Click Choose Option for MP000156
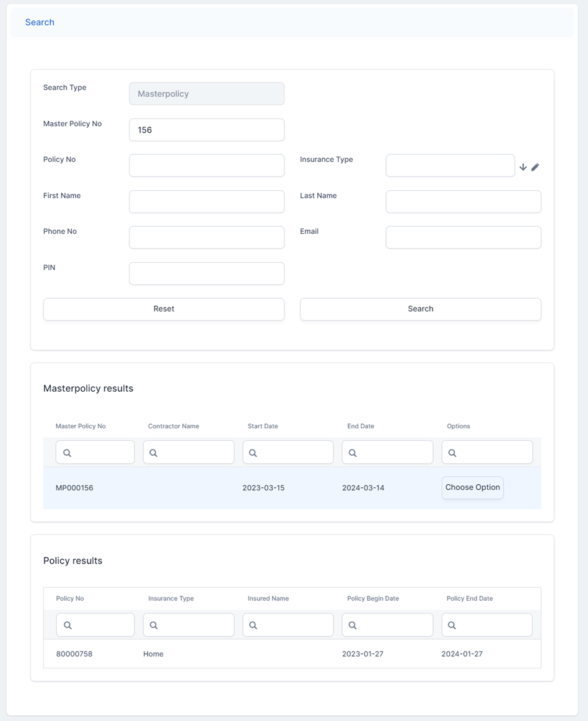The width and height of the screenshot is (588, 721). 472,488
